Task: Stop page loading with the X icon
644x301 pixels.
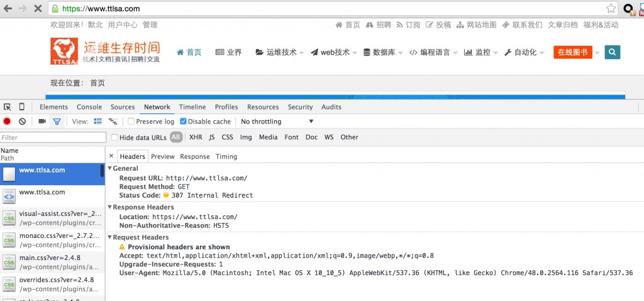Action: pyautogui.click(x=37, y=8)
